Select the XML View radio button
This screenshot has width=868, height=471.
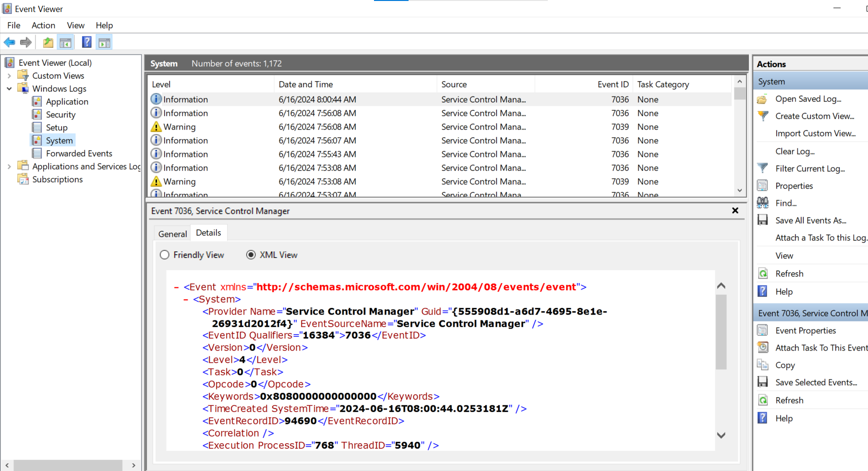click(x=251, y=255)
